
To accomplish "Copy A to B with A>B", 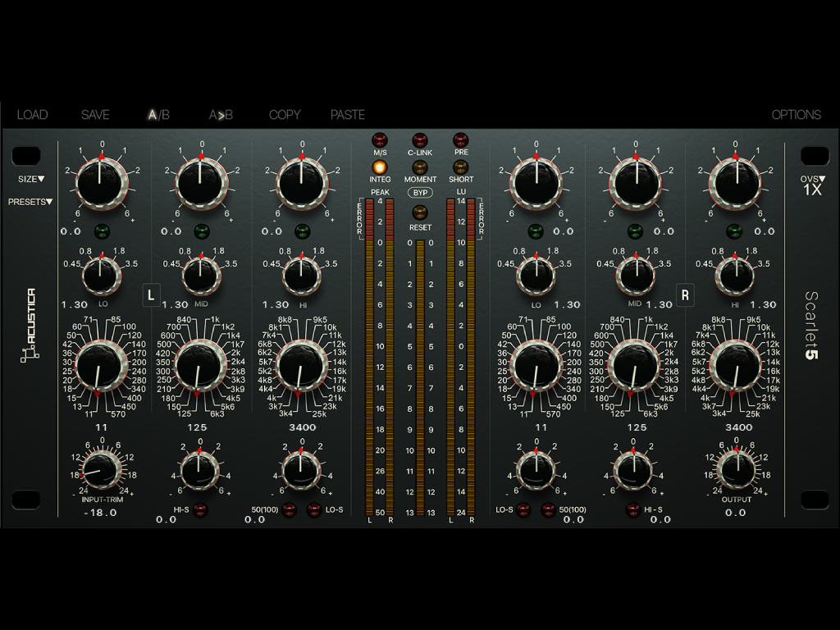I will click(x=221, y=115).
